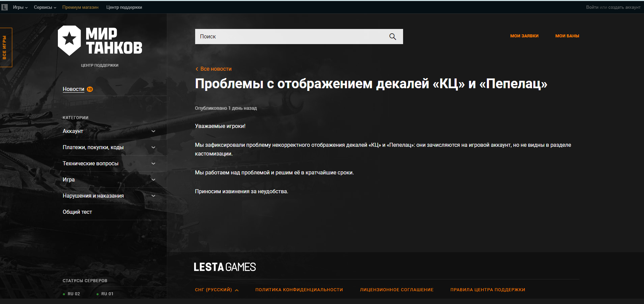Screen dimensions: 644x304
Task: Click the Lesta Games footer logo
Action: [x=225, y=267]
